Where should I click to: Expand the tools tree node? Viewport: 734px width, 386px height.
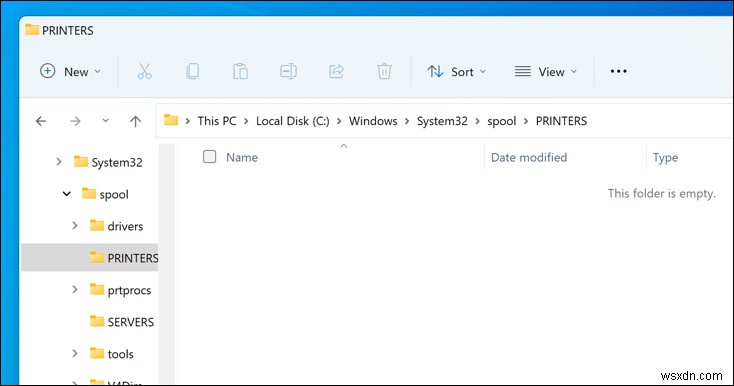[x=75, y=353]
